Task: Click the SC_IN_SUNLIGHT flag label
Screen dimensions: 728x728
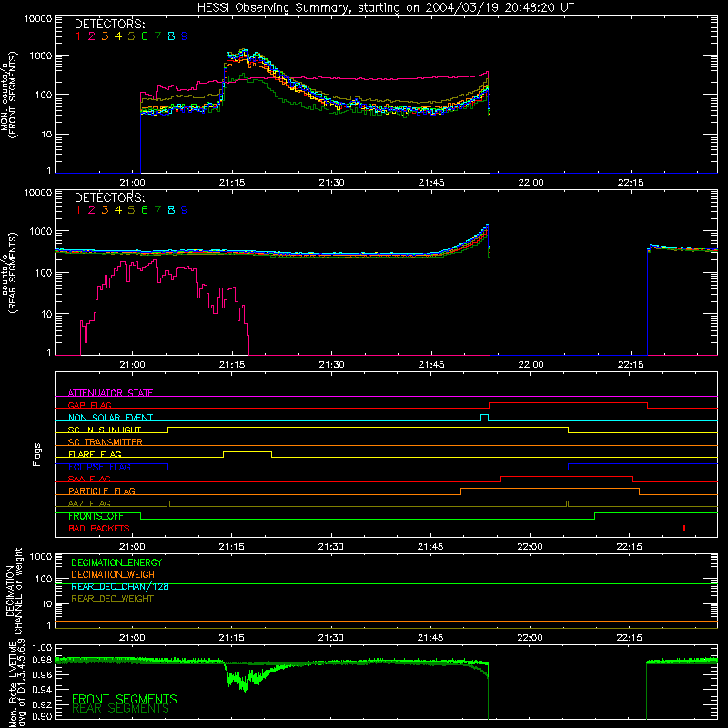Action: (105, 430)
